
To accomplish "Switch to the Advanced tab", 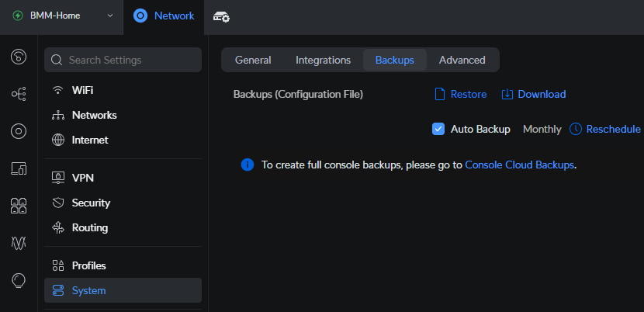I will click(462, 60).
